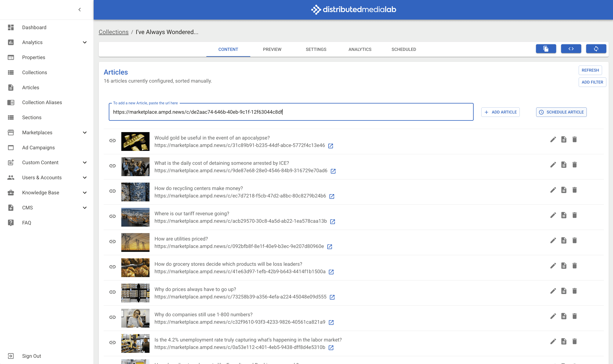Open external link for tariff revenue article
This screenshot has height=364, width=613.
[333, 222]
